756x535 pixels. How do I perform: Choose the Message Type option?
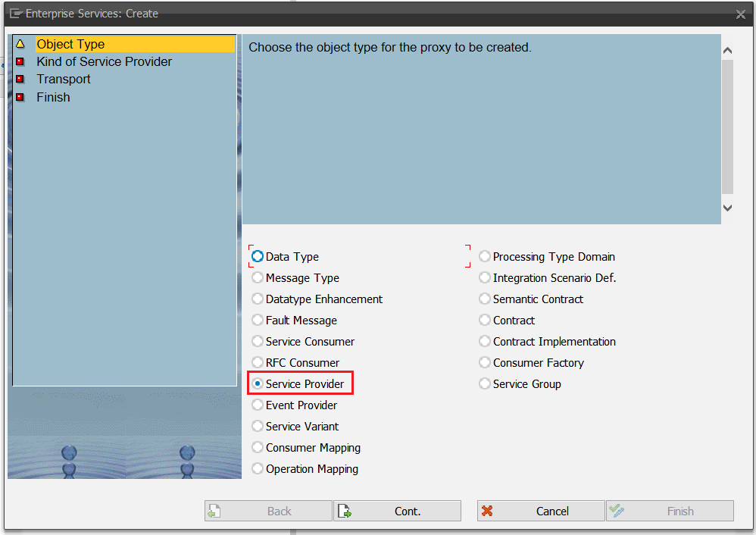click(x=258, y=278)
